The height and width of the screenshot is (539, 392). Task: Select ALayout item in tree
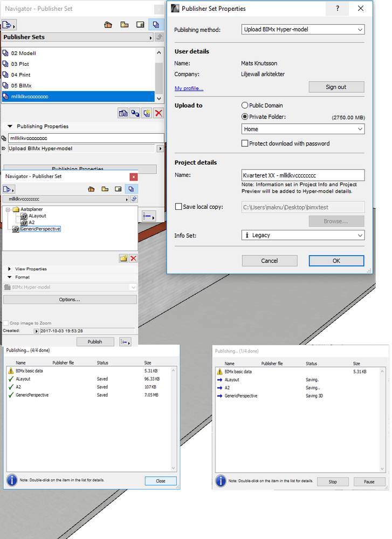click(37, 216)
